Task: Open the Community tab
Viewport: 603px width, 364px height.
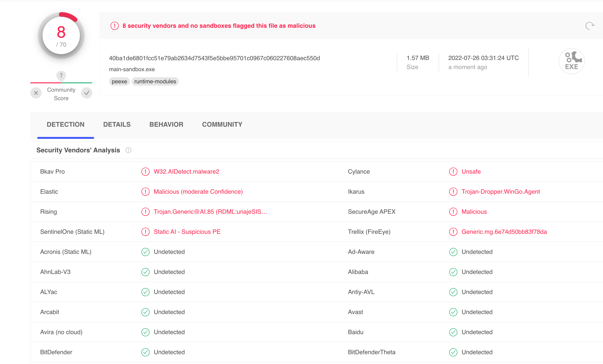Action: click(x=222, y=124)
